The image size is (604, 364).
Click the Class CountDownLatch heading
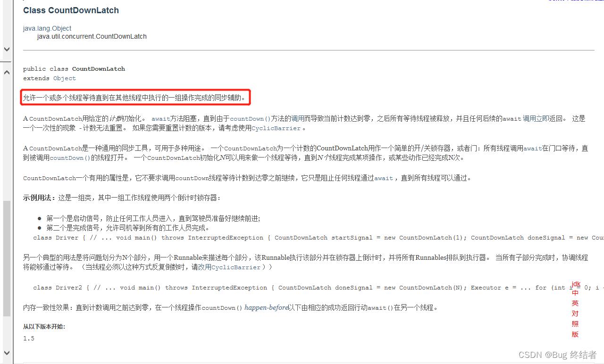71,10
